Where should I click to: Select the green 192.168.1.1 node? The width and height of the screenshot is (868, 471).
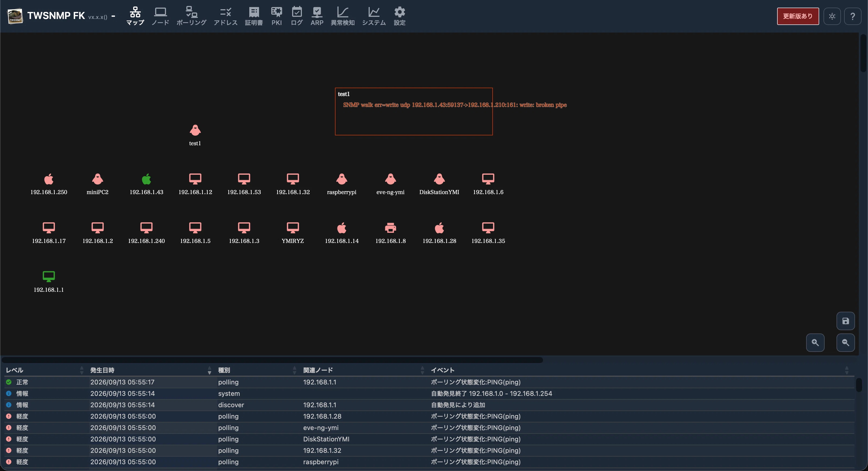point(49,277)
